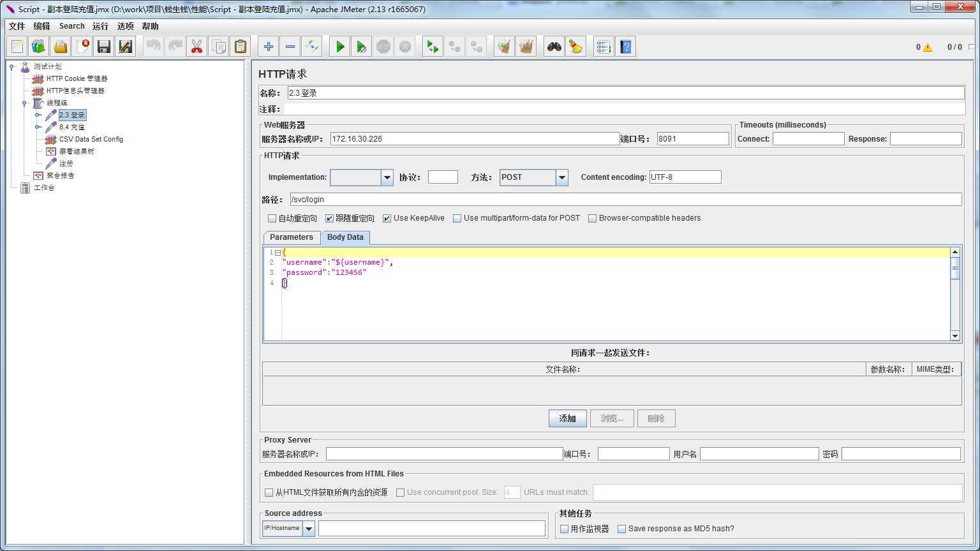
Task: Select the 8.4 充值 sampler
Action: coord(72,127)
